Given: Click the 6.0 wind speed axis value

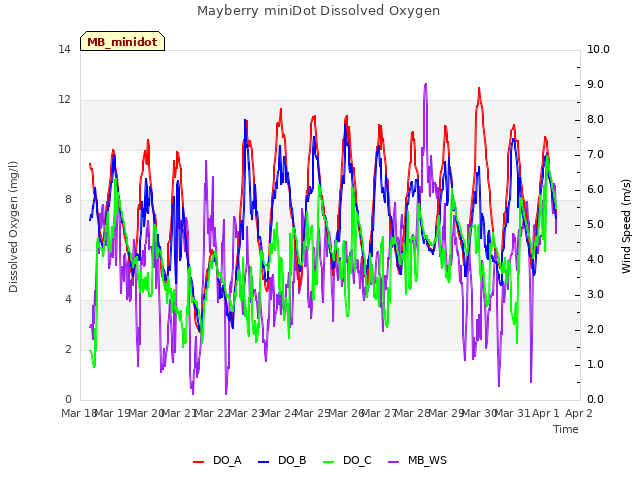Looking at the screenshot, I should (595, 190).
